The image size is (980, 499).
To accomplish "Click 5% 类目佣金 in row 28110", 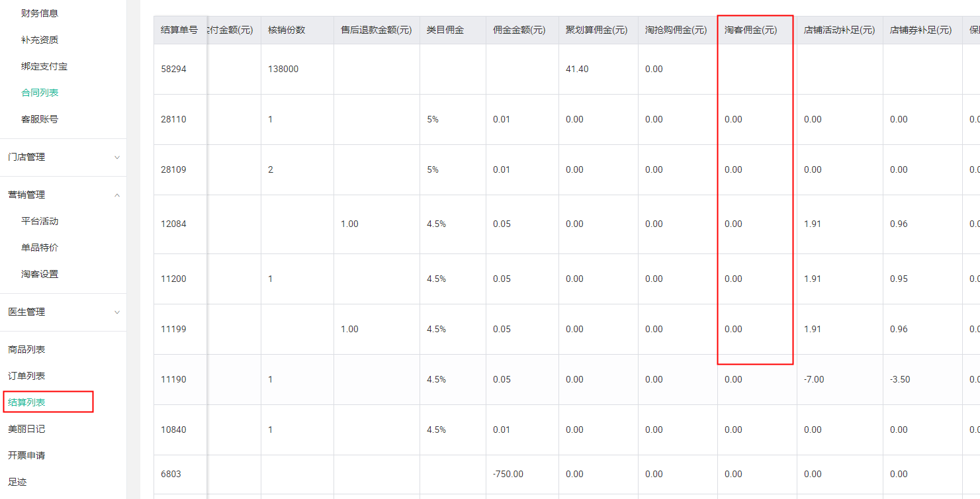I will (433, 119).
